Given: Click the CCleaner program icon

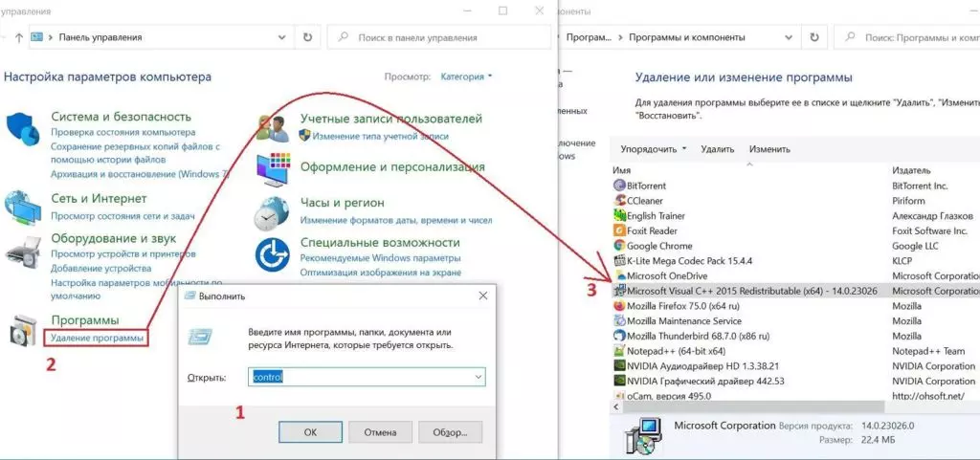Looking at the screenshot, I should coord(619,200).
